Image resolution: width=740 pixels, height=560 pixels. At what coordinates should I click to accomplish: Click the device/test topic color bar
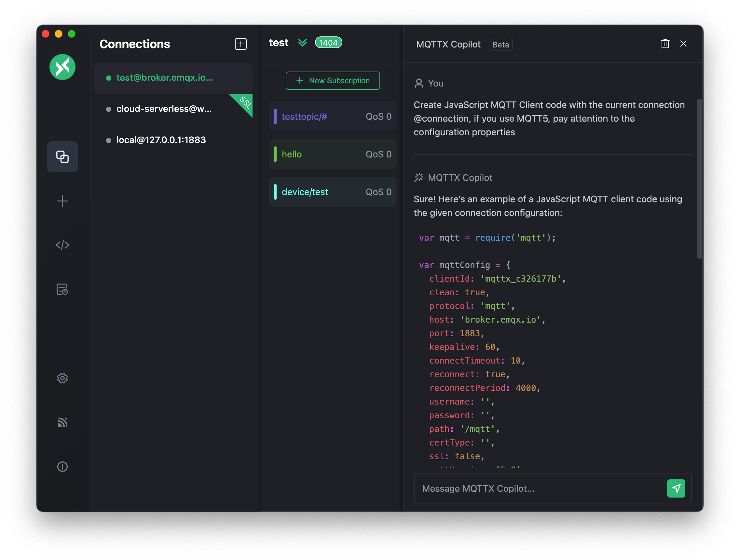pyautogui.click(x=275, y=192)
